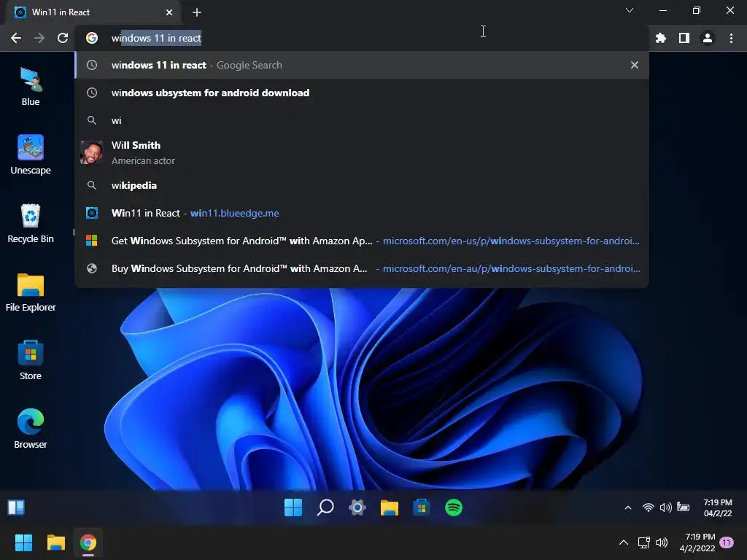Open the 7:19 PM 4/2/2022 host clock
747x560 pixels.
697,542
